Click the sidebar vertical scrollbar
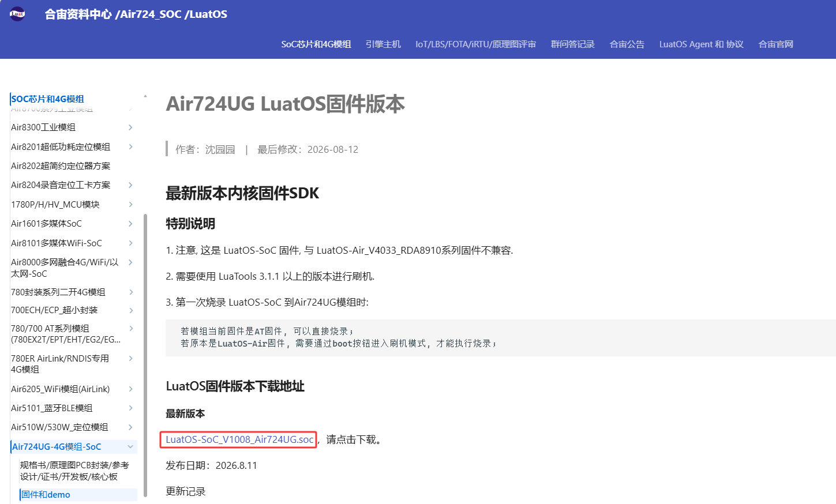This screenshot has width=836, height=504. (145, 355)
